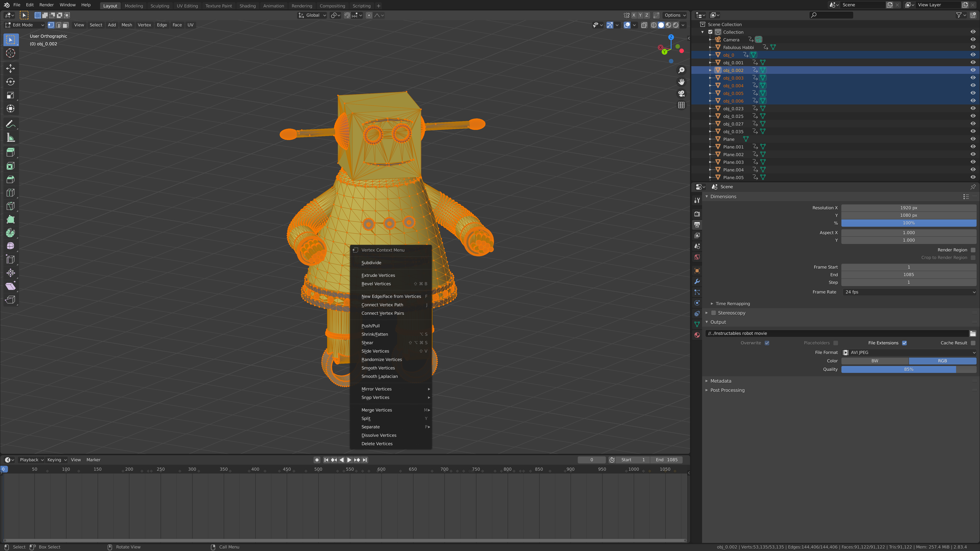Enable the Placeholders checkbox
Image resolution: width=980 pixels, height=551 pixels.
pos(835,343)
